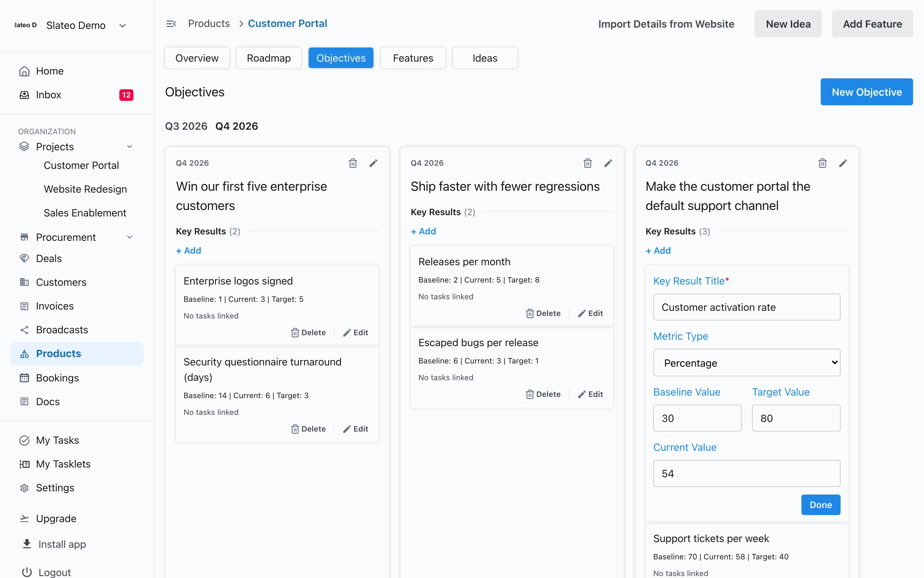The width and height of the screenshot is (924, 578).
Task: Edit the default support channel objective via its pencil icon
Action: click(x=843, y=163)
